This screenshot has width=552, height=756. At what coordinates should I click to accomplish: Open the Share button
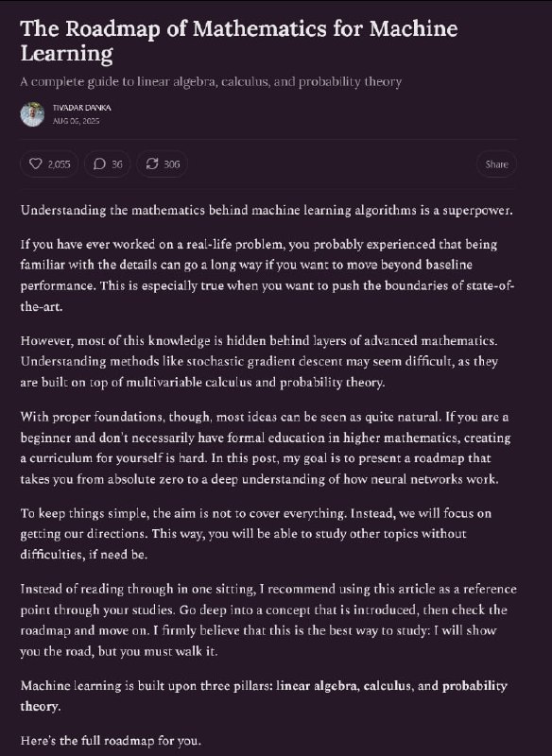495,163
